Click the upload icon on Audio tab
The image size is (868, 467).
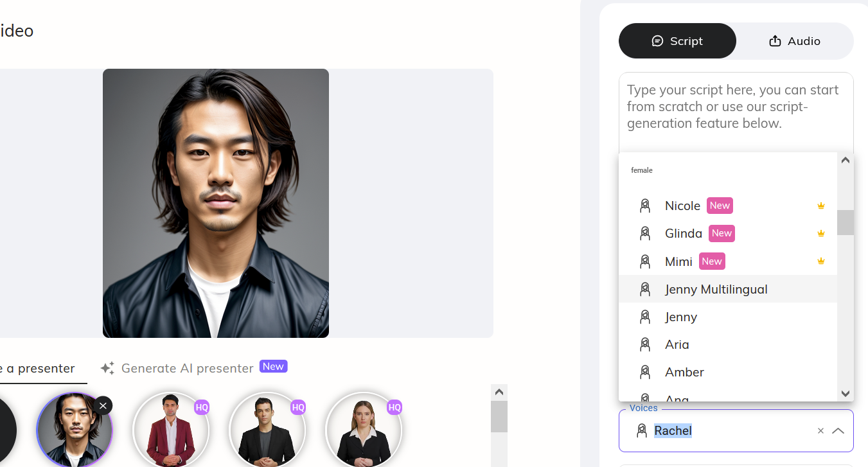(775, 41)
